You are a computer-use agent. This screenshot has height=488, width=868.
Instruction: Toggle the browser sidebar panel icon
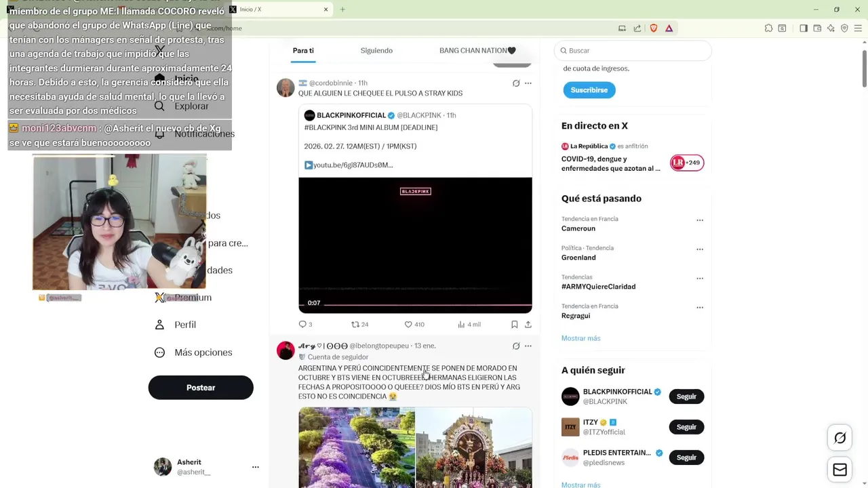(804, 28)
